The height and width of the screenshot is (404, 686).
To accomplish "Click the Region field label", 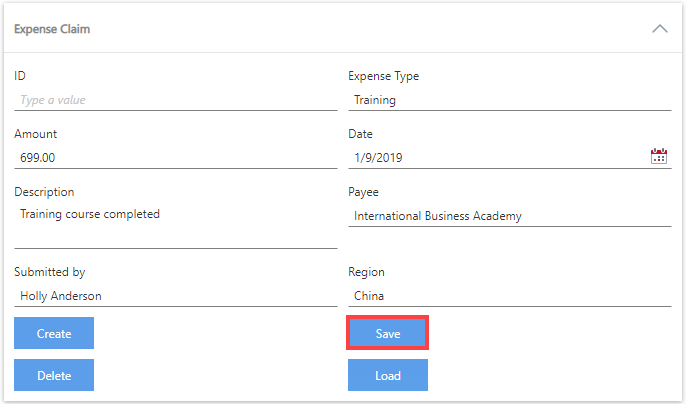I will (366, 272).
